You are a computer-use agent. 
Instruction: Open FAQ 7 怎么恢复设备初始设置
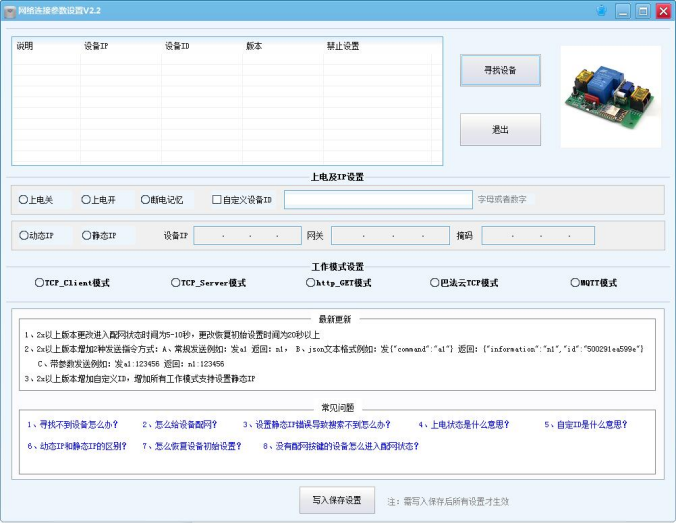[x=192, y=446]
